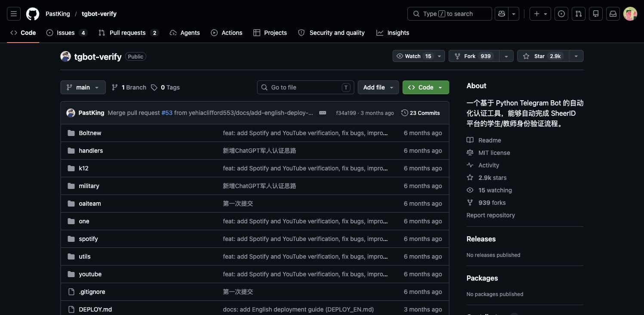Click the spotify folder icon
This screenshot has width=644, height=315.
click(71, 239)
